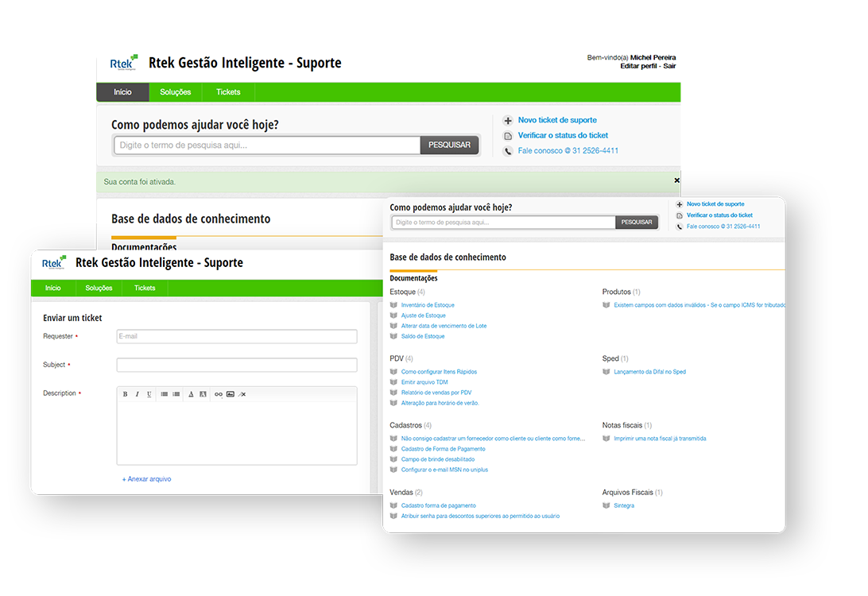Toggle bold formatting in Description editor
The height and width of the screenshot is (596, 868).
[x=125, y=394]
